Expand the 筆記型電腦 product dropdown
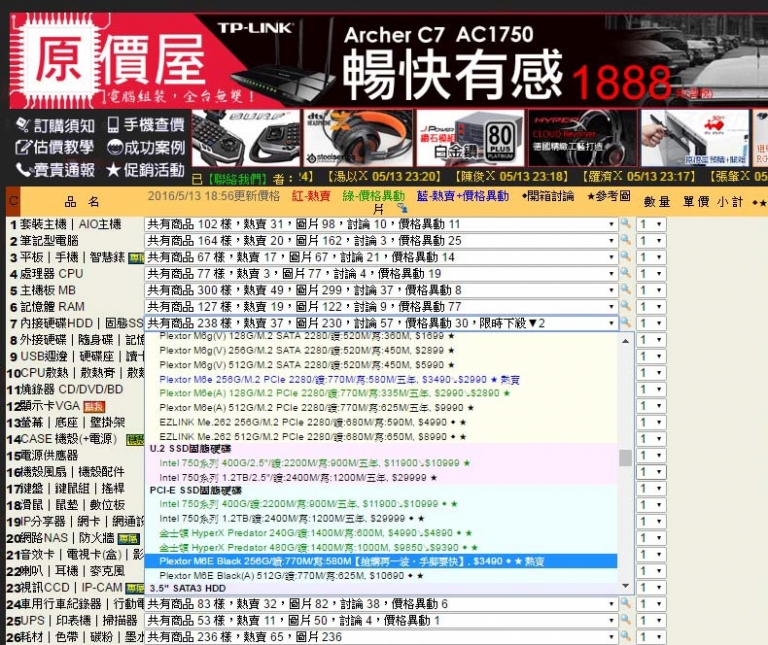This screenshot has width=768, height=645. click(381, 240)
